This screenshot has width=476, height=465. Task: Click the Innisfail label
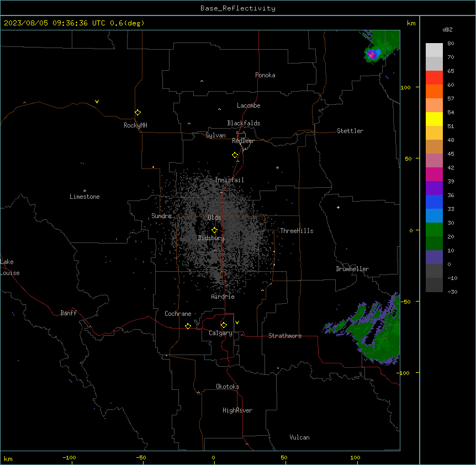point(229,180)
